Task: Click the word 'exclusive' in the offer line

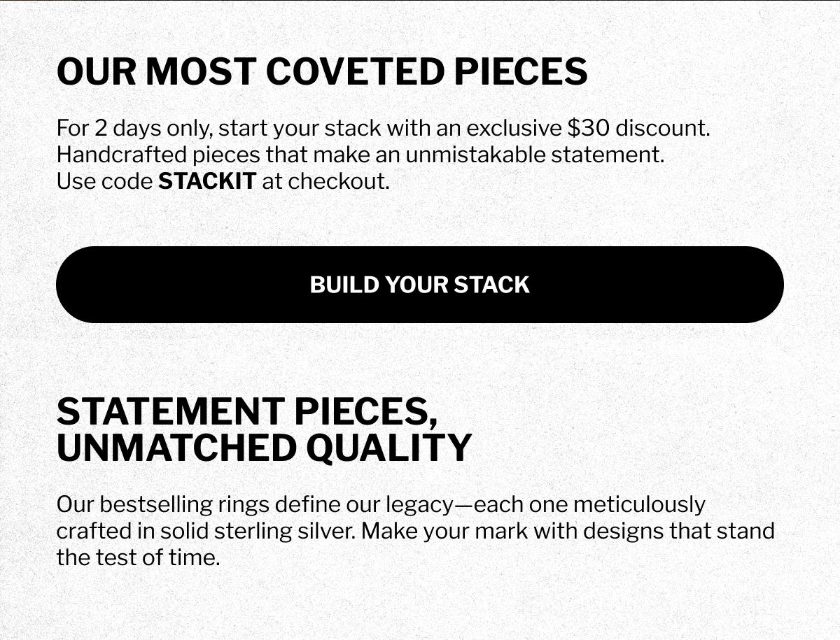Action: [x=514, y=129]
